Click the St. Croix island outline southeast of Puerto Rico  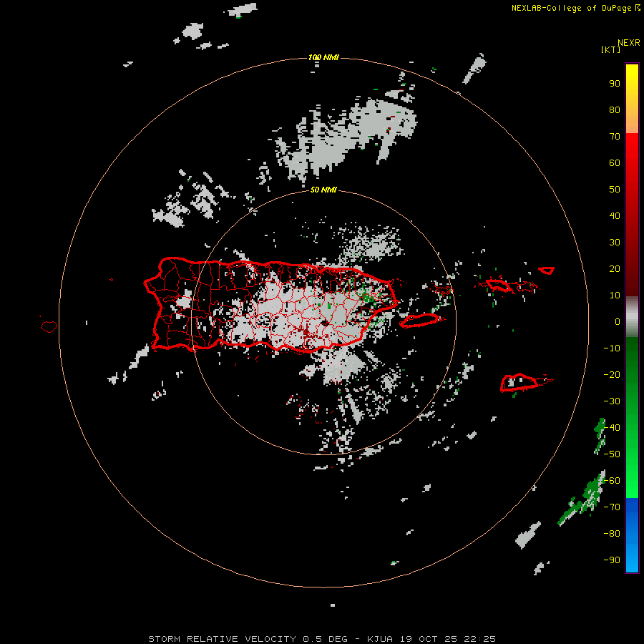pos(519,382)
